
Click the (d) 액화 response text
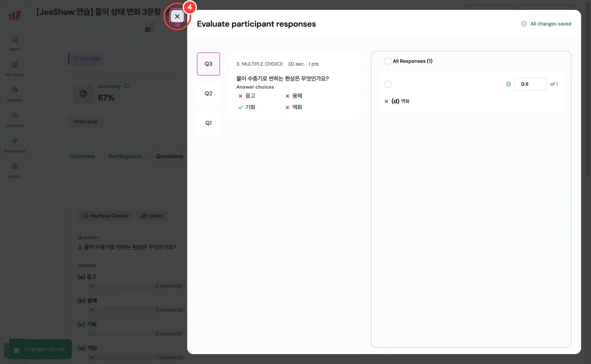(x=400, y=101)
